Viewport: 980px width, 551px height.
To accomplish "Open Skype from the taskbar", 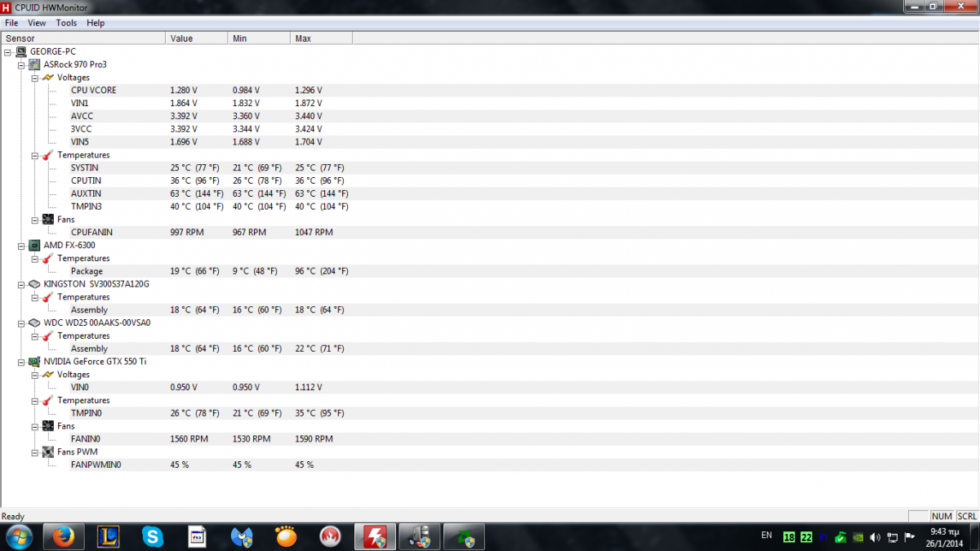I will click(x=152, y=536).
